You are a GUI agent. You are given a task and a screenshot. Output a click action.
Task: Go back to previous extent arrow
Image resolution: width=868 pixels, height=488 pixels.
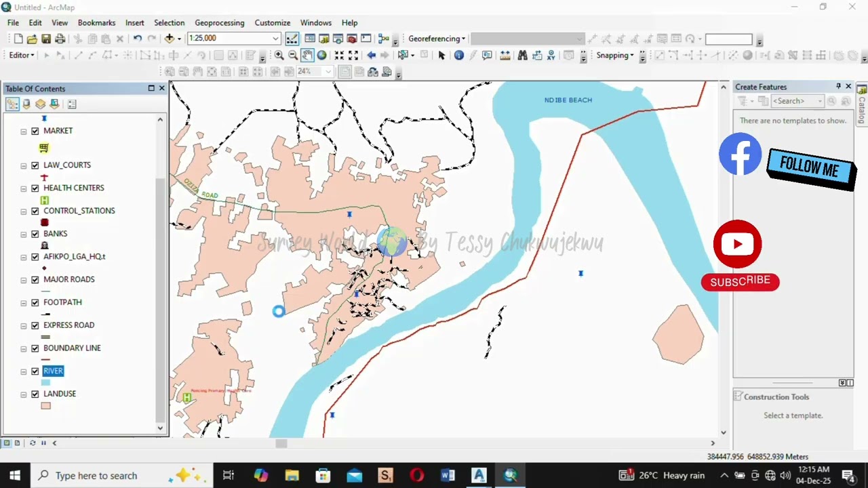pyautogui.click(x=371, y=56)
